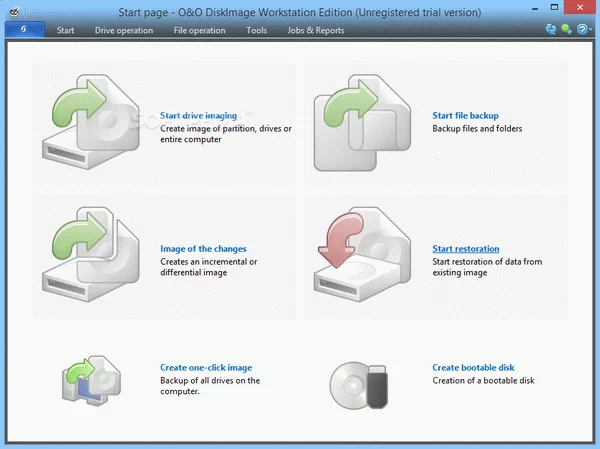
Task: Click the Create one-click image computer icon
Action: [91, 380]
